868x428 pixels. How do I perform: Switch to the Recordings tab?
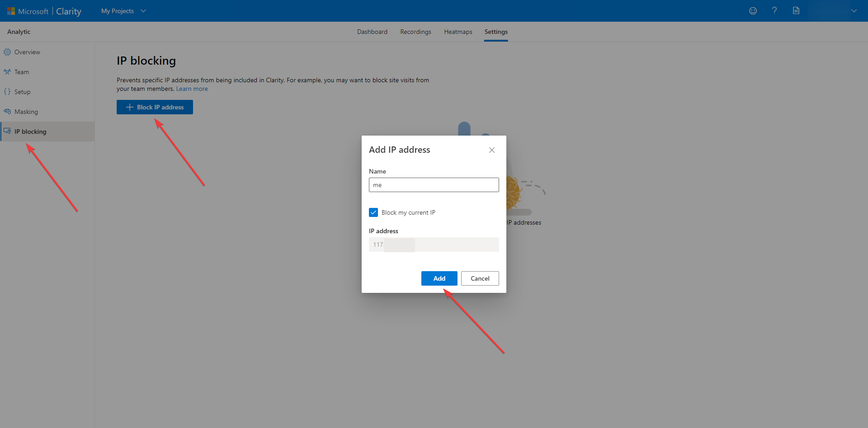pos(415,31)
